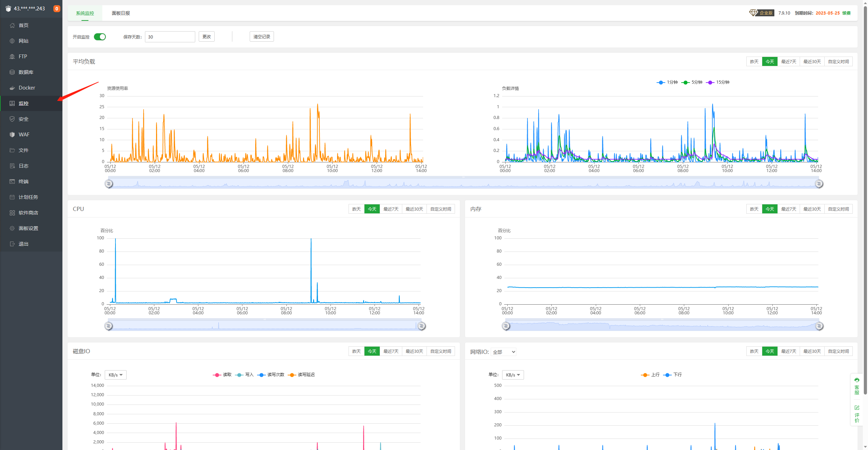Click the logout (退出) icon
This screenshot has height=450, width=868.
tap(12, 244)
